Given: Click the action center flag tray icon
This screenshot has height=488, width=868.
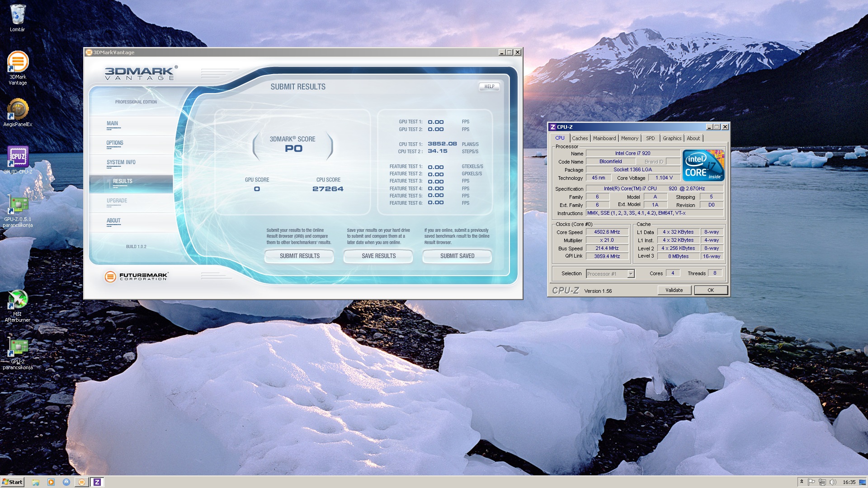Looking at the screenshot, I should pos(811,482).
